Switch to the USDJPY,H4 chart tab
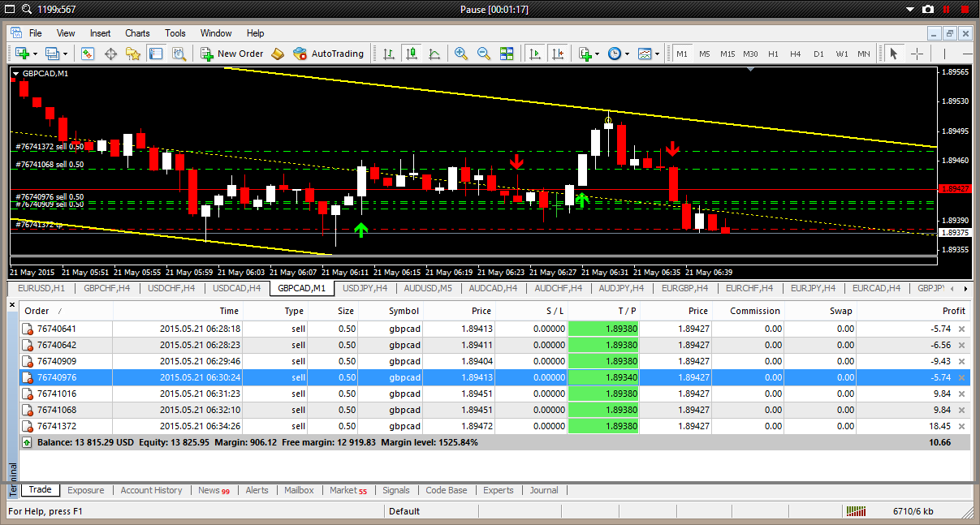Screen dimensions: 980x525 365,288
